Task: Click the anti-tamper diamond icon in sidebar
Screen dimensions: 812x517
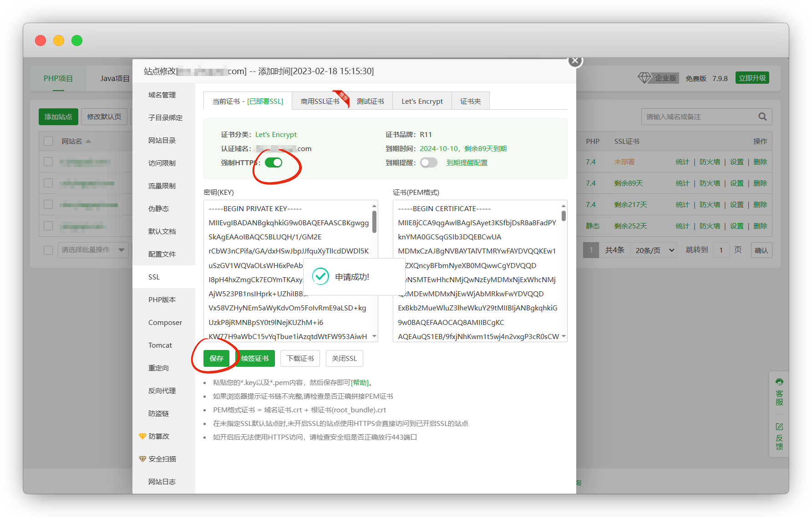Action: click(142, 436)
